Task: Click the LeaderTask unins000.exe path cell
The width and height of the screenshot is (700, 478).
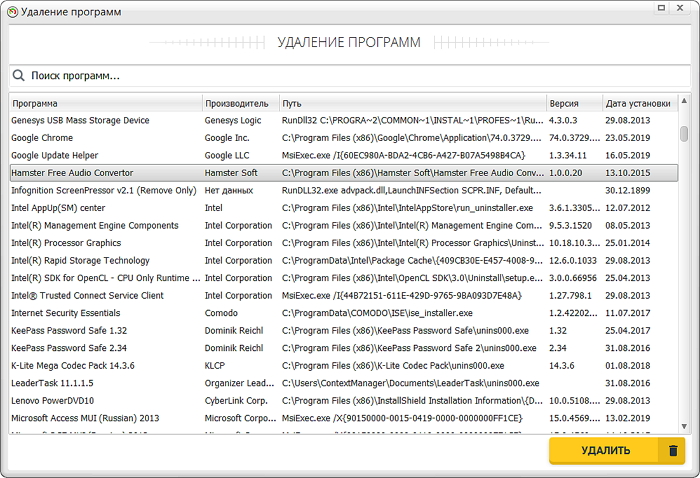Action: pos(411,383)
